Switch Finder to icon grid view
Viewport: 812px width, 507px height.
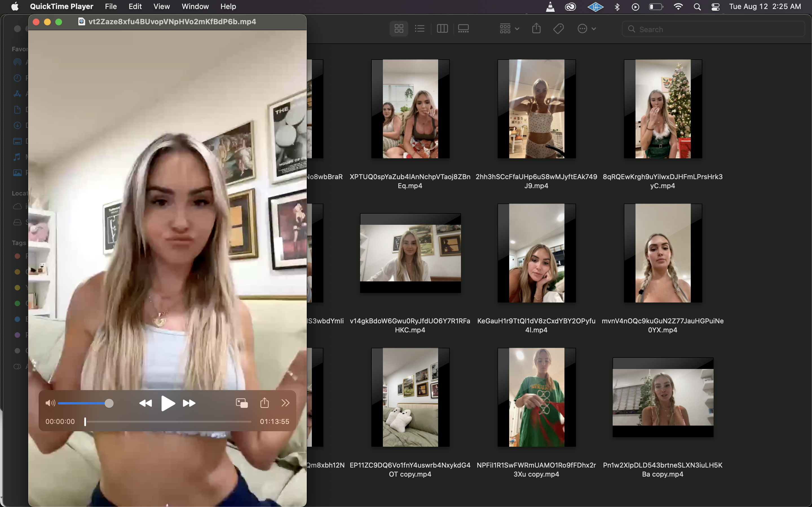point(399,29)
